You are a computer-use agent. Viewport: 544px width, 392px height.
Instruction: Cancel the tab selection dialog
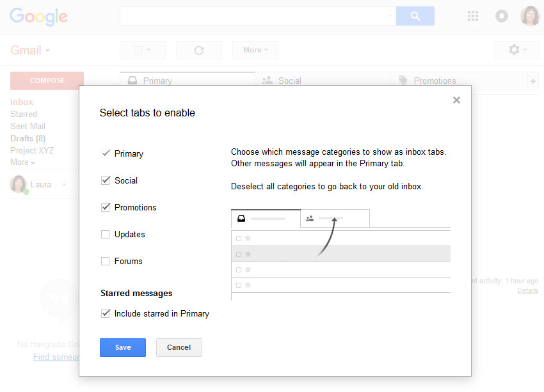(x=179, y=347)
